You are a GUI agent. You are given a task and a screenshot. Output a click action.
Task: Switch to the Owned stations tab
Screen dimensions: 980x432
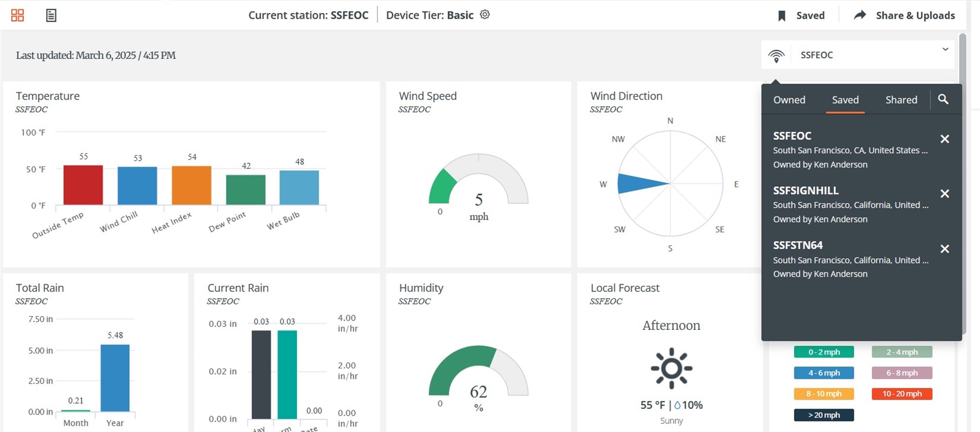789,100
